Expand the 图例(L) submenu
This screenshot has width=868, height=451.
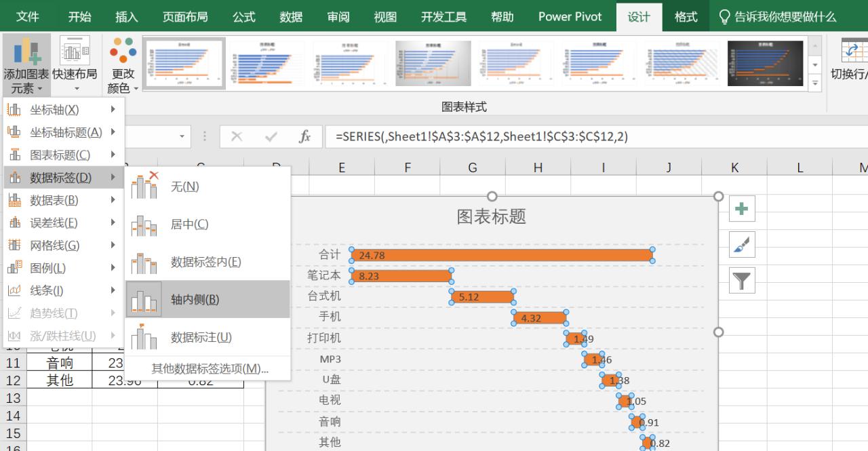tap(64, 268)
